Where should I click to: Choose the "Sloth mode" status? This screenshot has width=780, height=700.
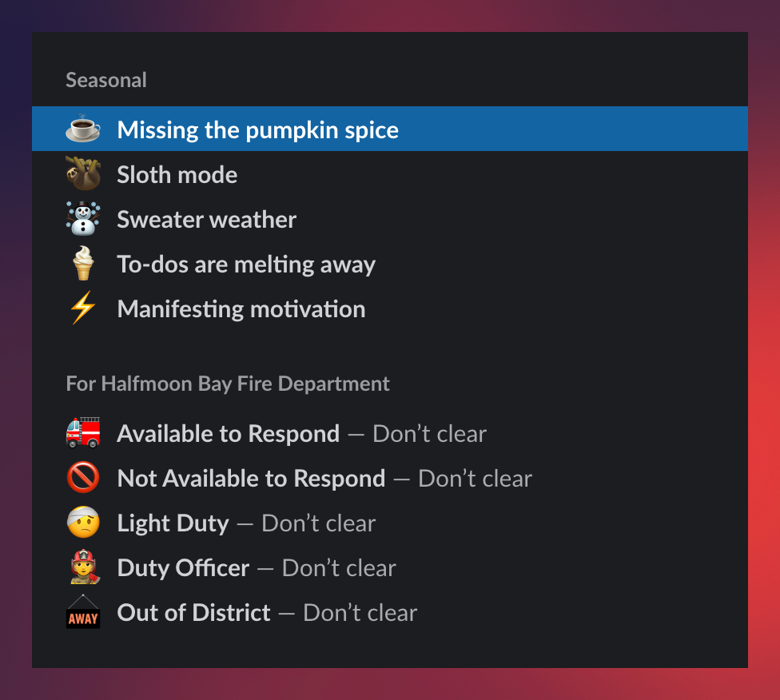177,175
